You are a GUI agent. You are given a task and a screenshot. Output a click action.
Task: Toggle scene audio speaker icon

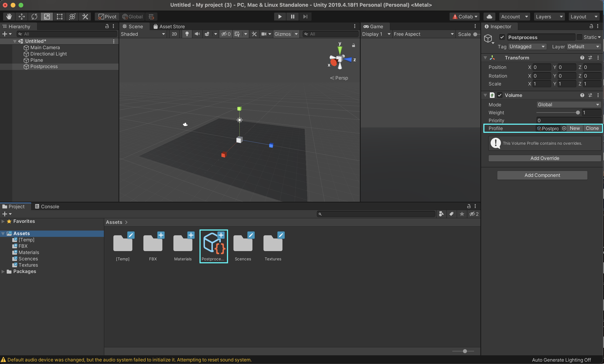(x=197, y=34)
